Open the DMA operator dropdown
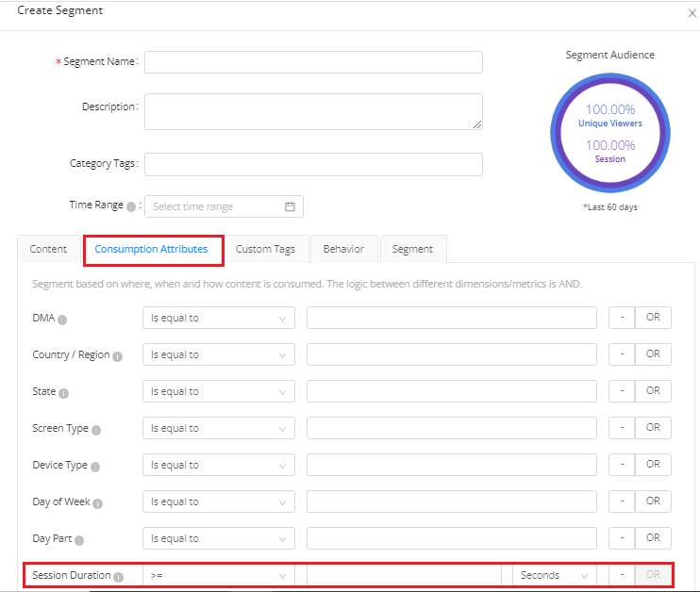 click(219, 318)
